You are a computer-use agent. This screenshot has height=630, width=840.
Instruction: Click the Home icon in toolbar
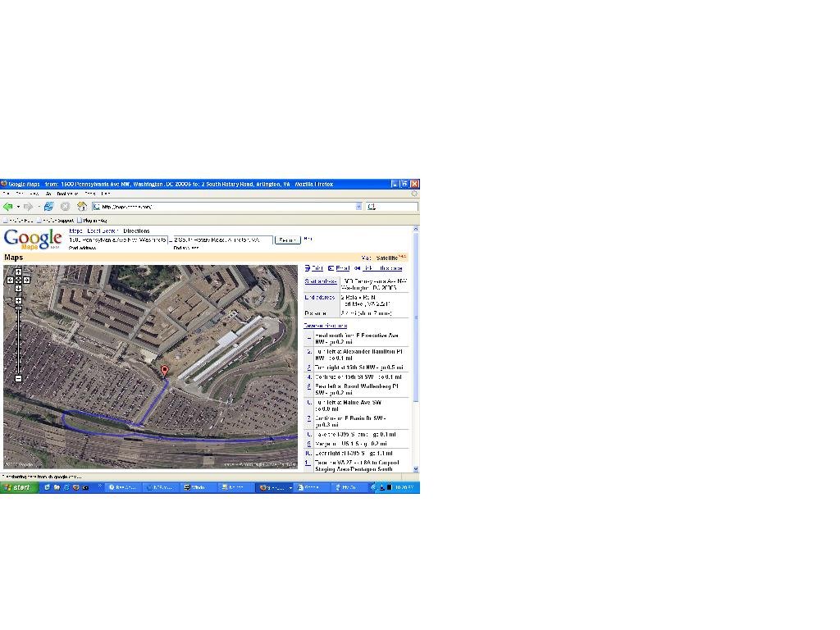[x=82, y=207]
